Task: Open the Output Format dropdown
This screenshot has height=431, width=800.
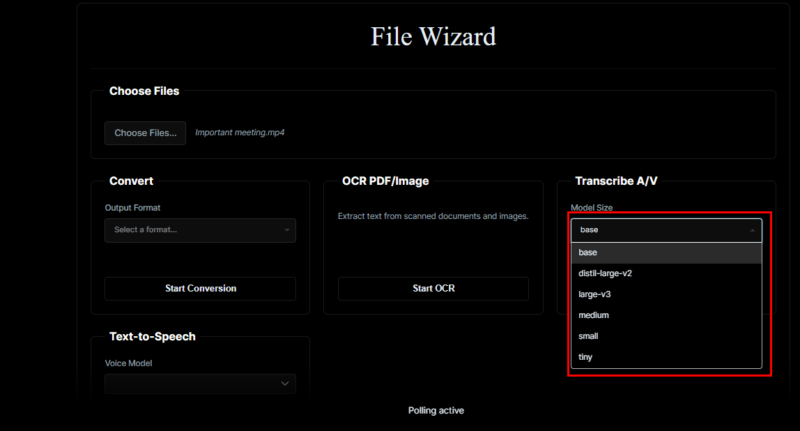Action: click(200, 230)
